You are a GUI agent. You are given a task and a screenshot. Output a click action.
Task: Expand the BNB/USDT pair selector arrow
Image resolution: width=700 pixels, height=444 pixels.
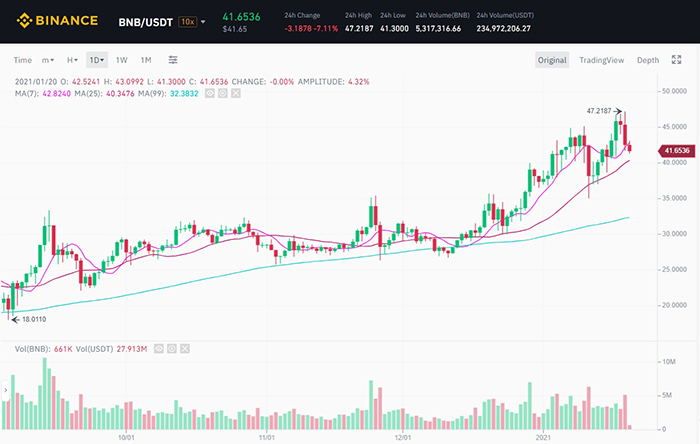(204, 21)
